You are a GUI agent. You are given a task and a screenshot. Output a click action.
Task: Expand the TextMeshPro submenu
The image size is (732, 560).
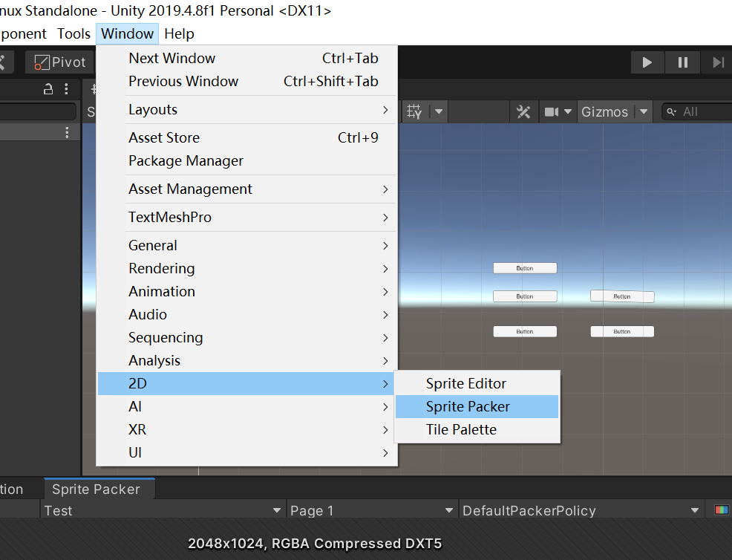(247, 217)
